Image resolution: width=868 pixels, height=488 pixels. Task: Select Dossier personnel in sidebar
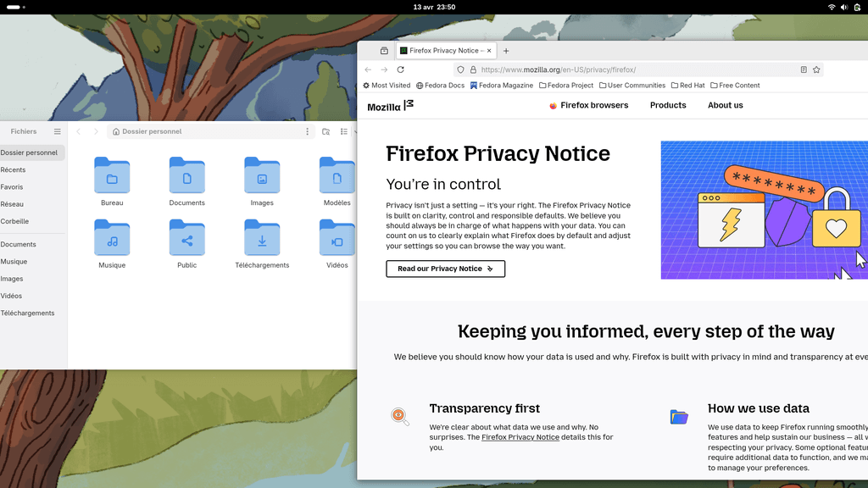point(32,152)
